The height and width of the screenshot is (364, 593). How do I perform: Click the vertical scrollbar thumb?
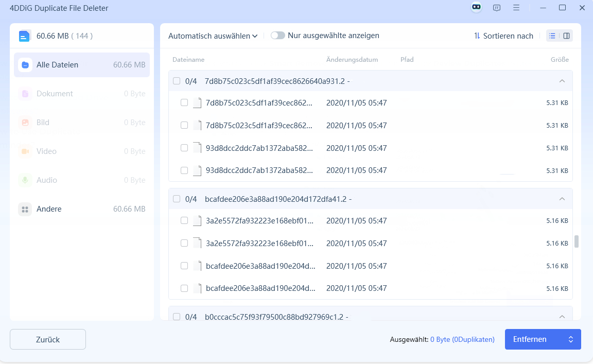pyautogui.click(x=577, y=241)
